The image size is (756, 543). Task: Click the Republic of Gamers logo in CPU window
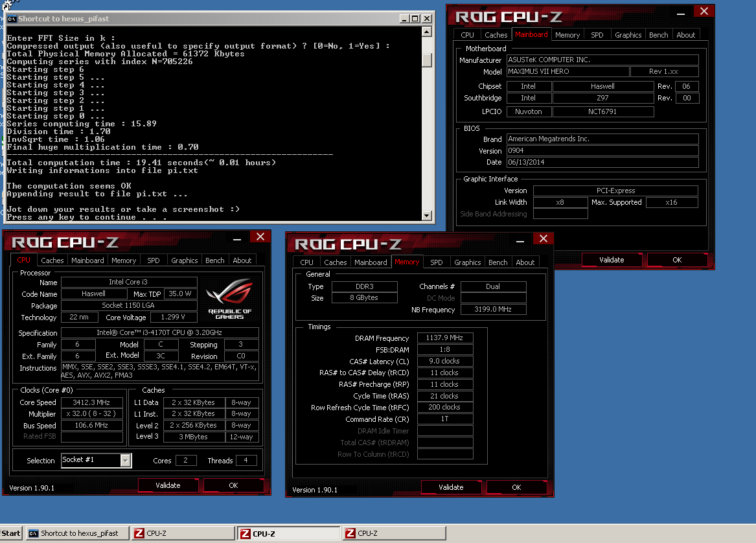pyautogui.click(x=229, y=299)
